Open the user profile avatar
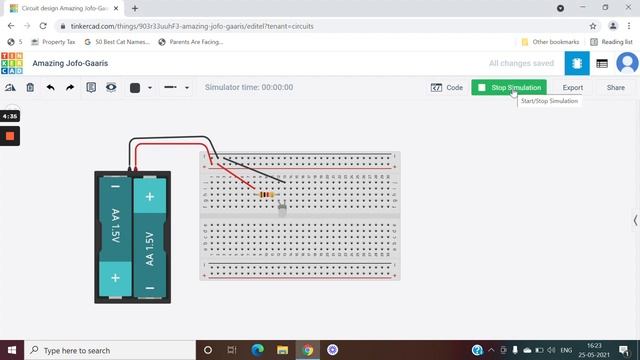This screenshot has width=640, height=360. click(627, 63)
